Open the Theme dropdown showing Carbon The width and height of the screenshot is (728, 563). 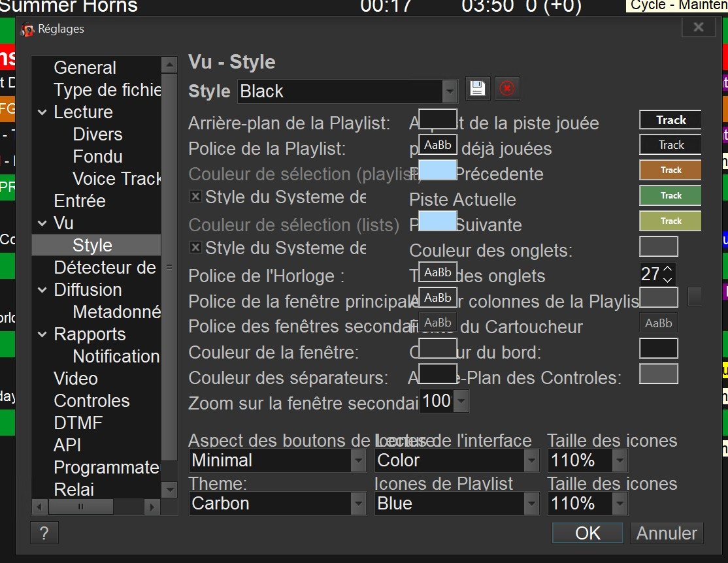pyautogui.click(x=358, y=504)
